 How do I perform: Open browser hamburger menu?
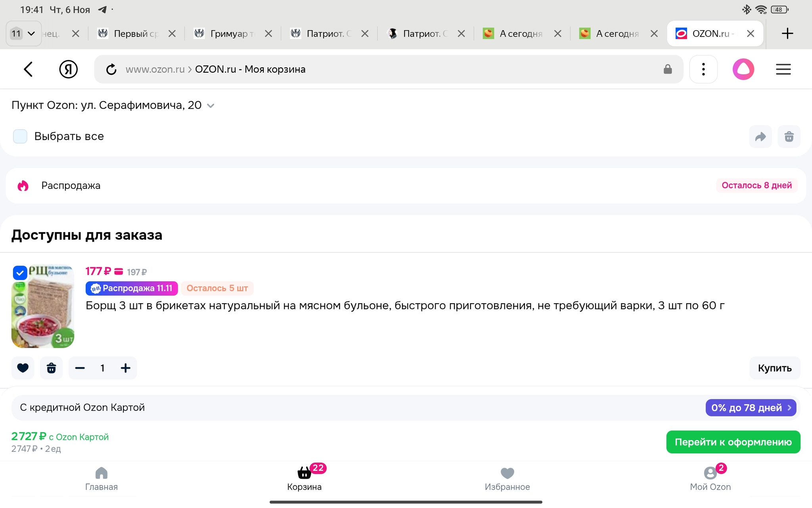783,69
